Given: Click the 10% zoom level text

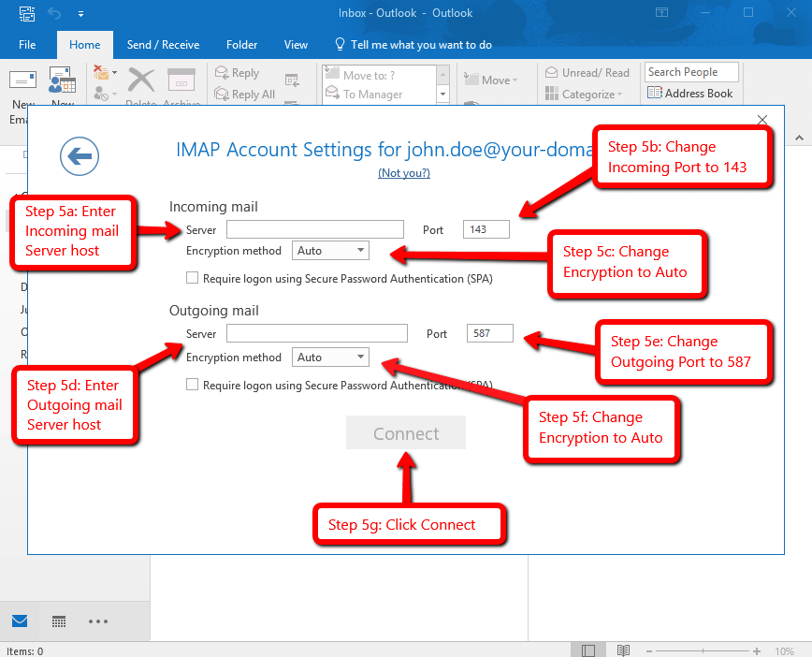Looking at the screenshot, I should coord(785,651).
